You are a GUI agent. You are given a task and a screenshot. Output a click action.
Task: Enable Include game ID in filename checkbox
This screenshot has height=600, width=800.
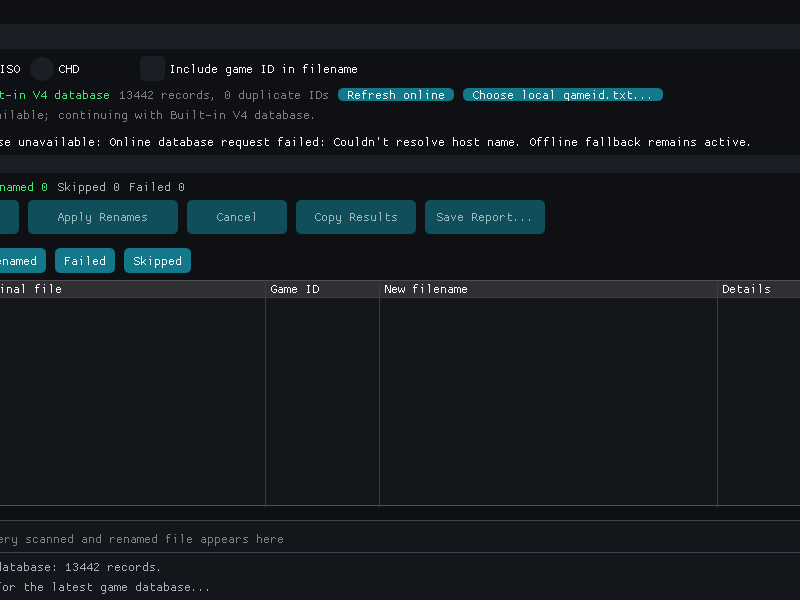[x=153, y=69]
